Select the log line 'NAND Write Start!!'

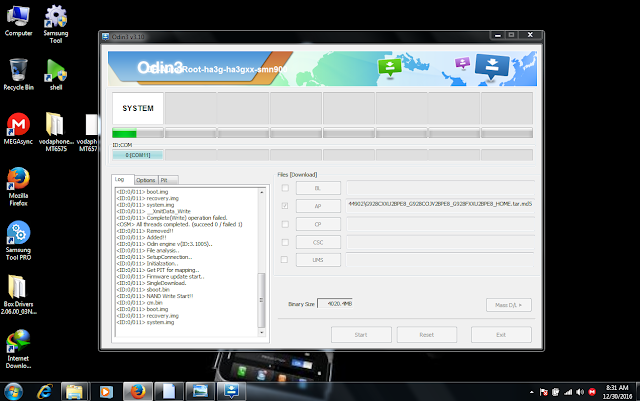[x=155, y=296]
